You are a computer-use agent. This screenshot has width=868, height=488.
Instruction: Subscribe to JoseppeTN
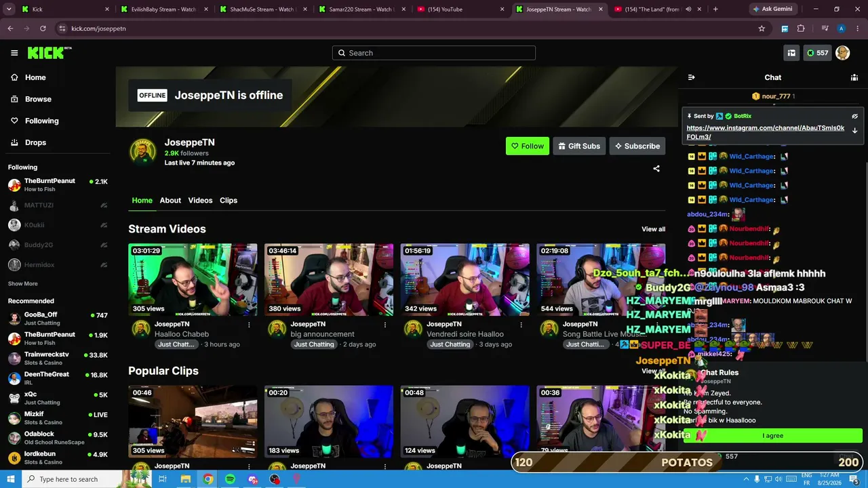pos(637,146)
